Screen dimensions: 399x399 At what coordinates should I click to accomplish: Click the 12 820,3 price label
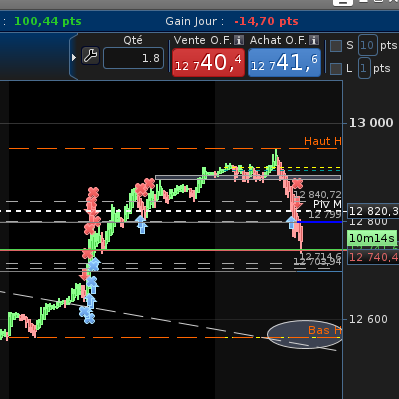coord(373,211)
